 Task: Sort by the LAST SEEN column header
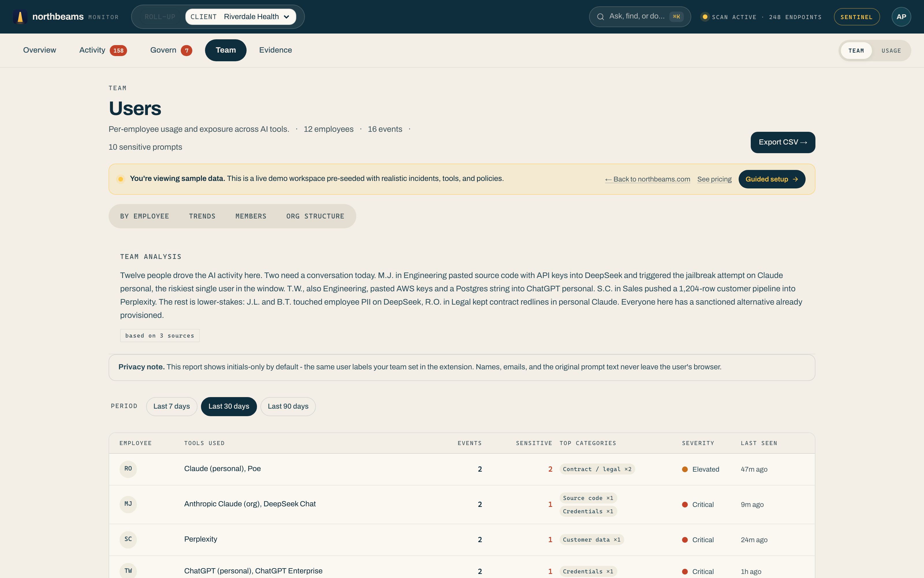coord(759,443)
